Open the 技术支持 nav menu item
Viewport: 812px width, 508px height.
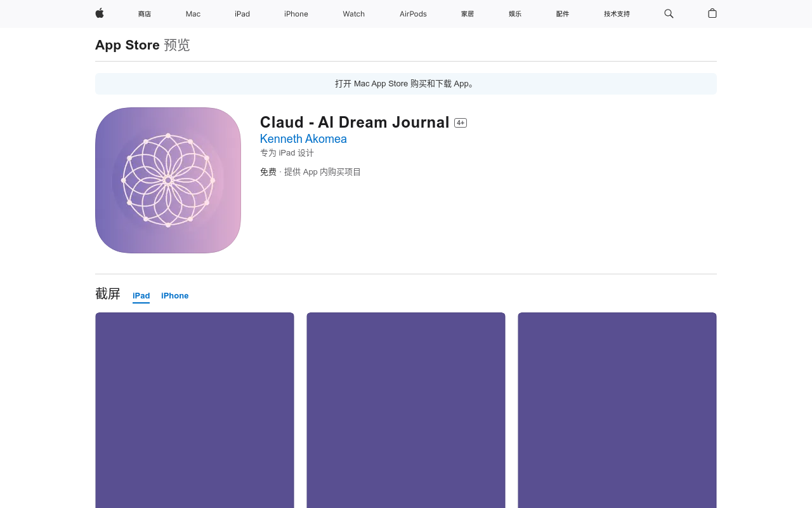[617, 14]
